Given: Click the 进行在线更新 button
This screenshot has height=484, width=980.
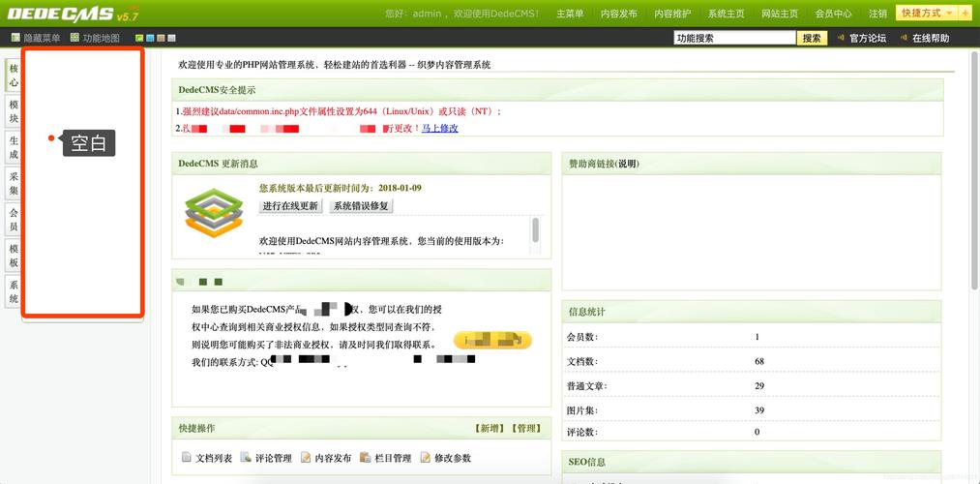Looking at the screenshot, I should [x=290, y=206].
